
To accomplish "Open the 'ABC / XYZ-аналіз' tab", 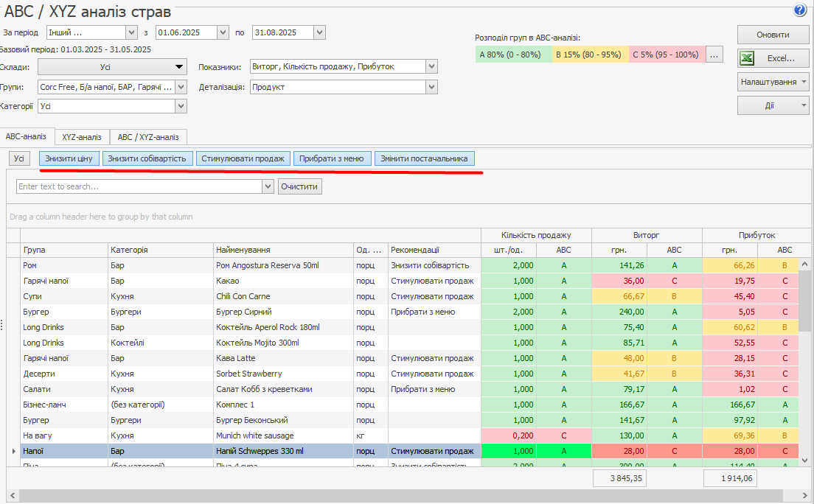I will click(x=148, y=137).
